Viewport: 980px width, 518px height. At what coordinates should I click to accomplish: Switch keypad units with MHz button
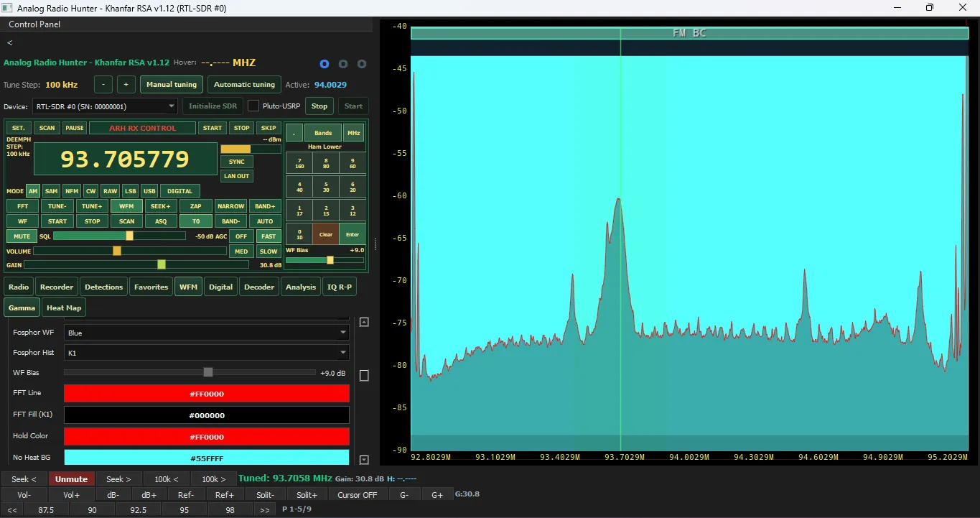coord(353,133)
